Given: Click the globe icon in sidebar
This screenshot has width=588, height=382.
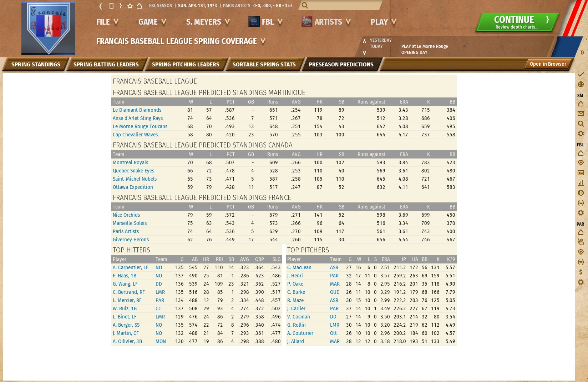Looking at the screenshot, I should click(x=581, y=84).
